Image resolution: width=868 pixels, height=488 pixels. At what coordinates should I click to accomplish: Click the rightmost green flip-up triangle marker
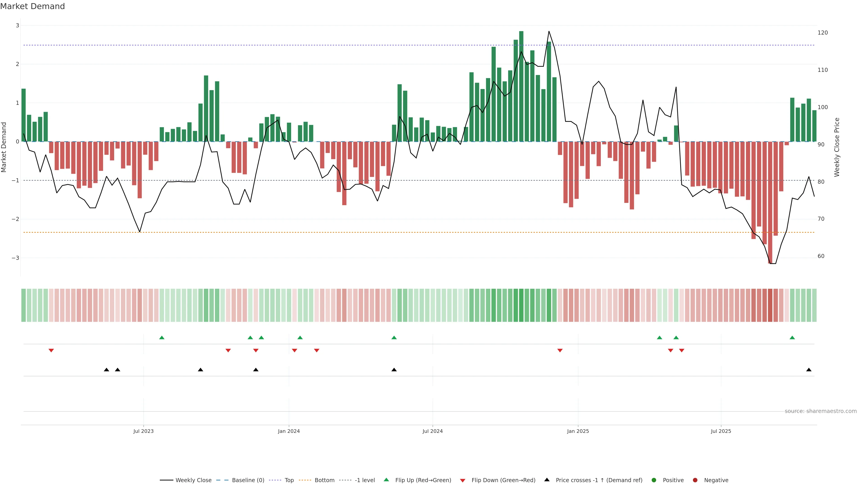point(792,338)
